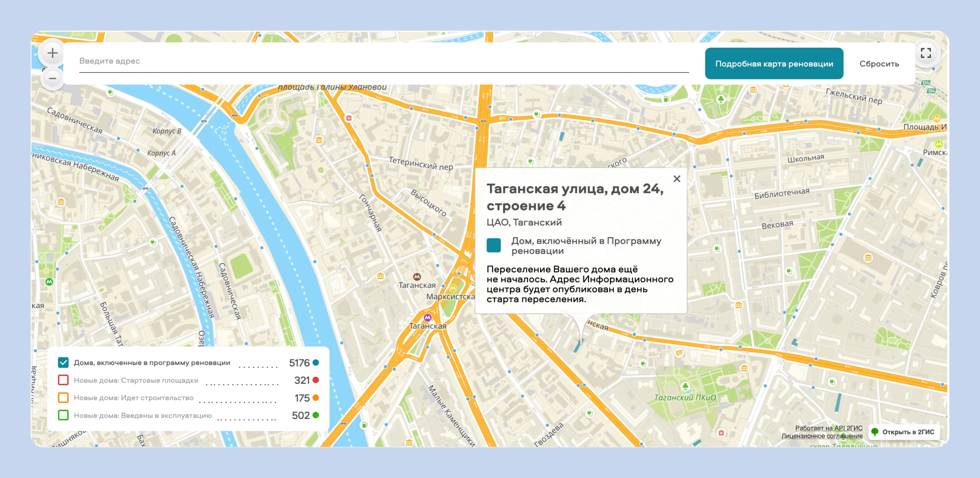980x478 pixels.
Task: Zoom in the map with plus button
Action: 52,53
